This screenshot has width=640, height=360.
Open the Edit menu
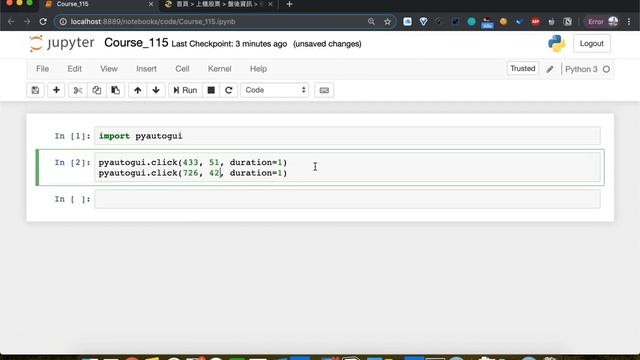coord(74,69)
